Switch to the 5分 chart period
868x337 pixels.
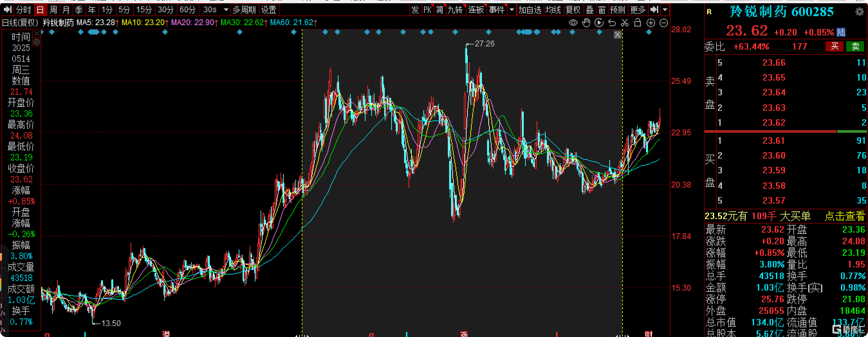point(124,10)
